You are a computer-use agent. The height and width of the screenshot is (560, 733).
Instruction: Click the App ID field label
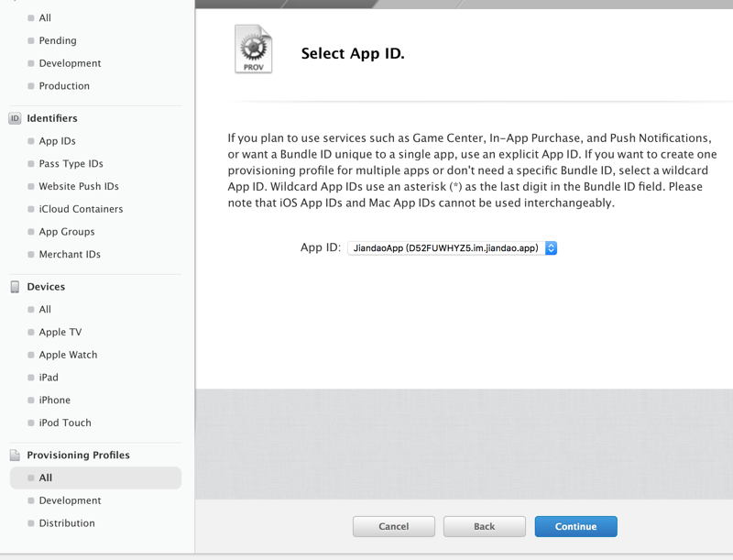(x=320, y=247)
